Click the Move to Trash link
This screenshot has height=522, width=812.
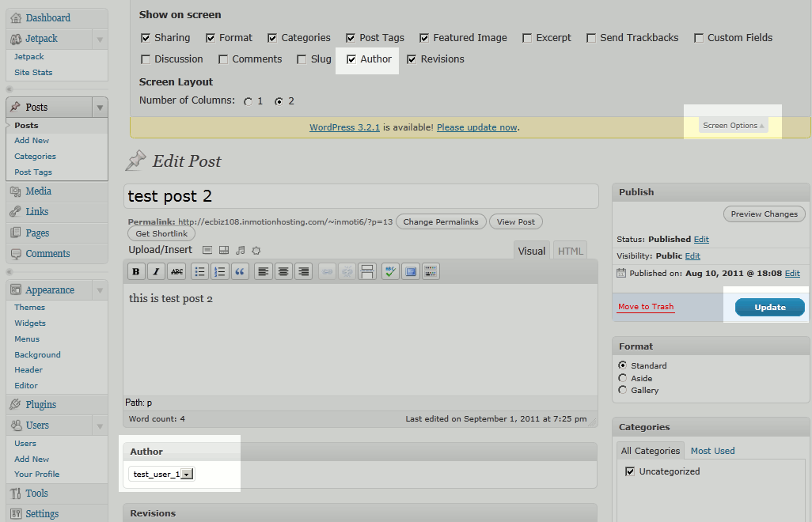(646, 307)
